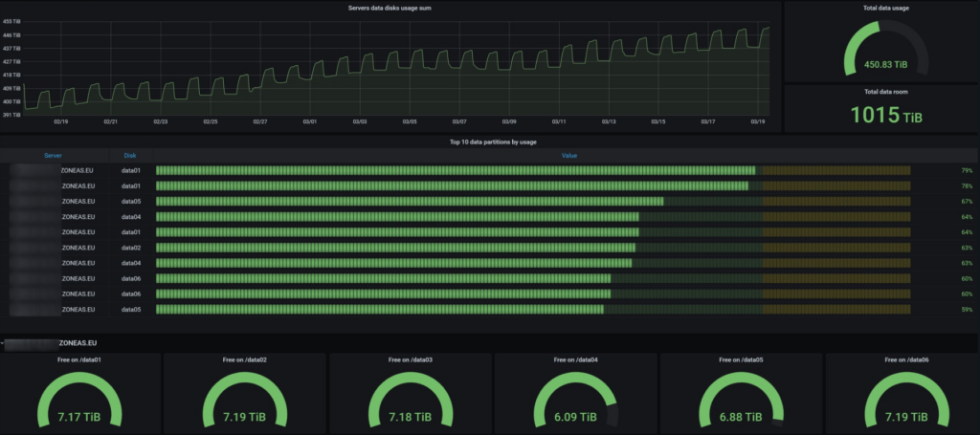Open the Free on /data04 panel title

pos(575,359)
